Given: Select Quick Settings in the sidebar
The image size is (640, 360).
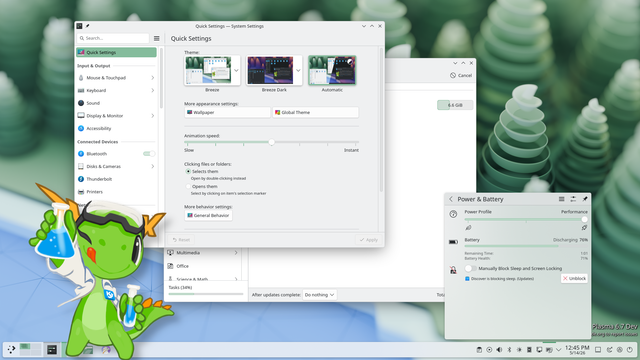Looking at the screenshot, I should click(116, 52).
